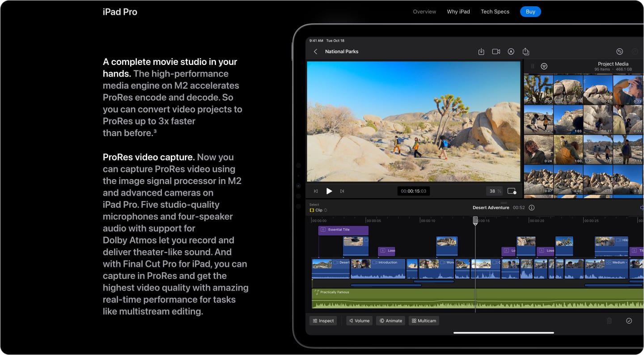Tap the Project Media browser grab handle
This screenshot has width=644, height=355.
coord(533,66)
